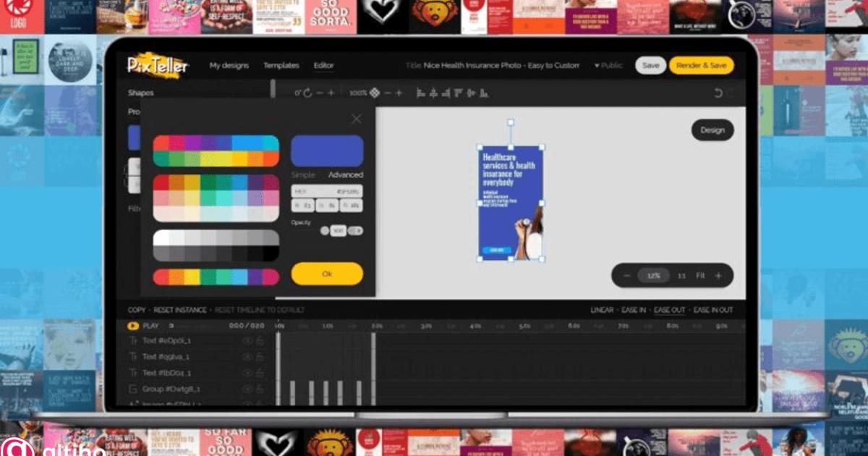
Task: Open the My designs page
Action: pyautogui.click(x=229, y=66)
